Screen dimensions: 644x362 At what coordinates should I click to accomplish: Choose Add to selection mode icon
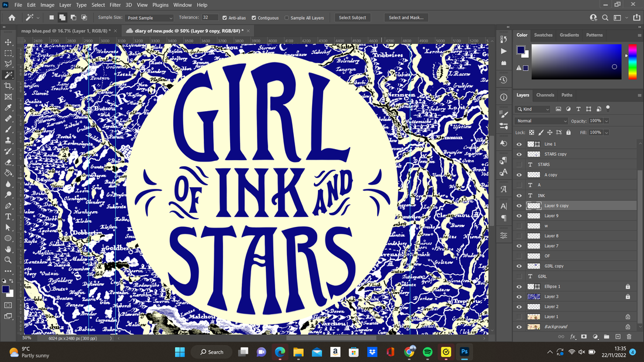pos(63,18)
